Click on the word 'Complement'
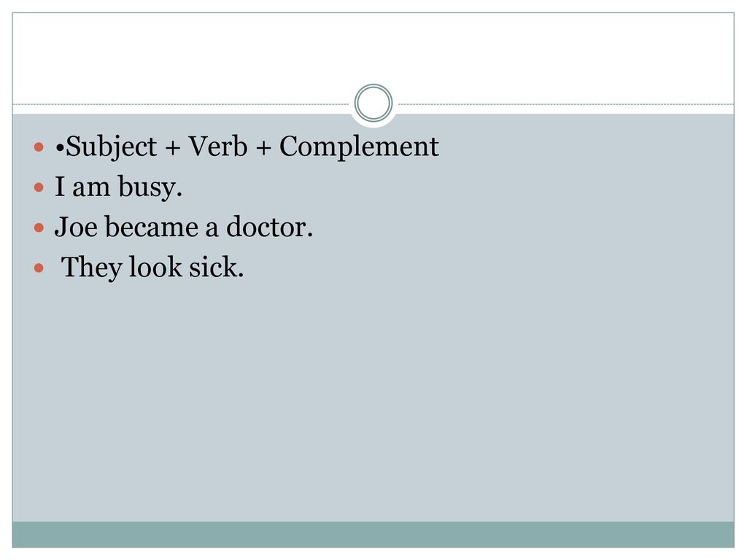 point(359,147)
